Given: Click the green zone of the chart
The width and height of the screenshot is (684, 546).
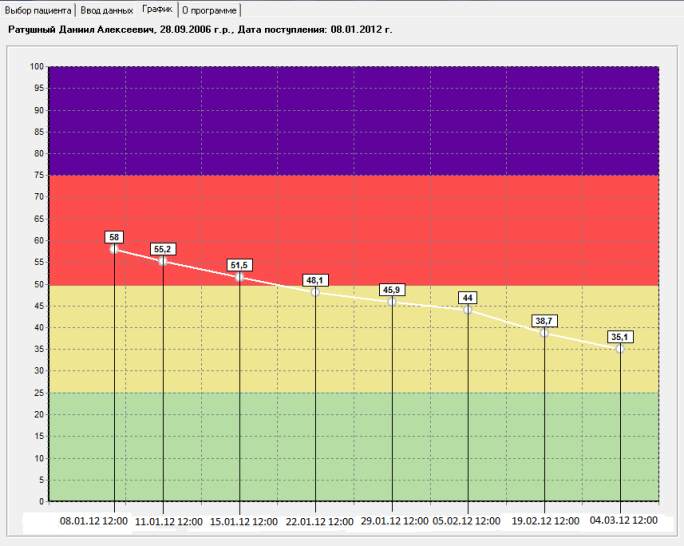Looking at the screenshot, I should tap(353, 447).
